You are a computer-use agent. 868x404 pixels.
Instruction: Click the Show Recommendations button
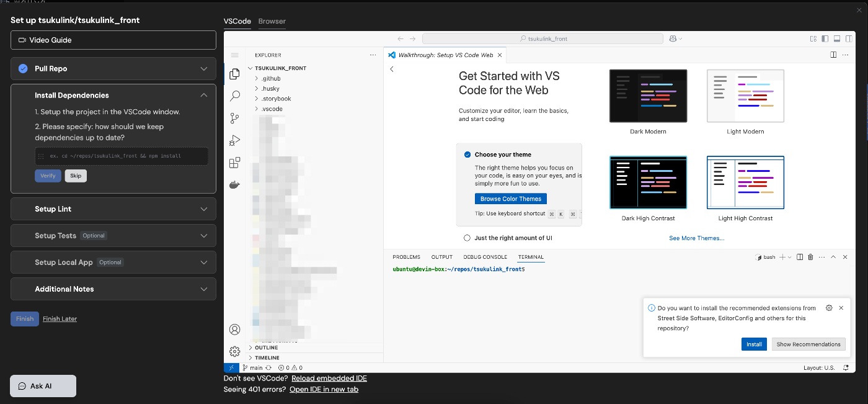808,344
